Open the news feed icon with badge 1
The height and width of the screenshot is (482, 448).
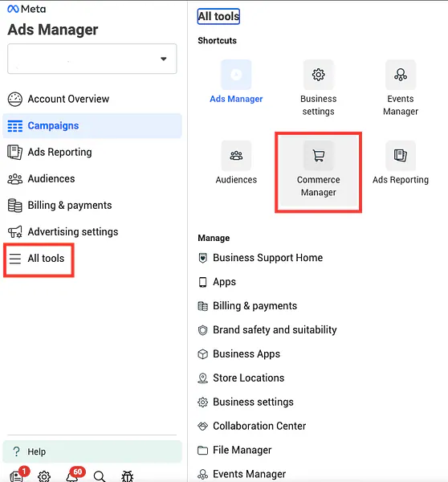point(18,476)
